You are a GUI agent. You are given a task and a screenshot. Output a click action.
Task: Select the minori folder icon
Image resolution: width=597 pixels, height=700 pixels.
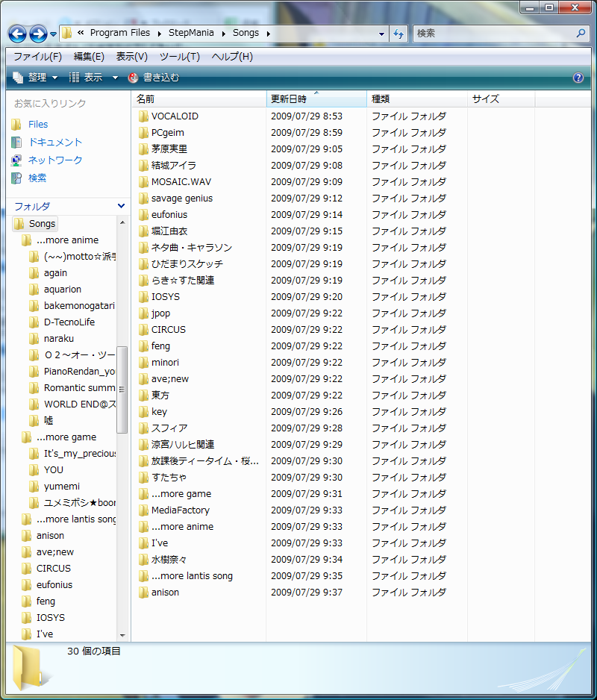coord(143,363)
